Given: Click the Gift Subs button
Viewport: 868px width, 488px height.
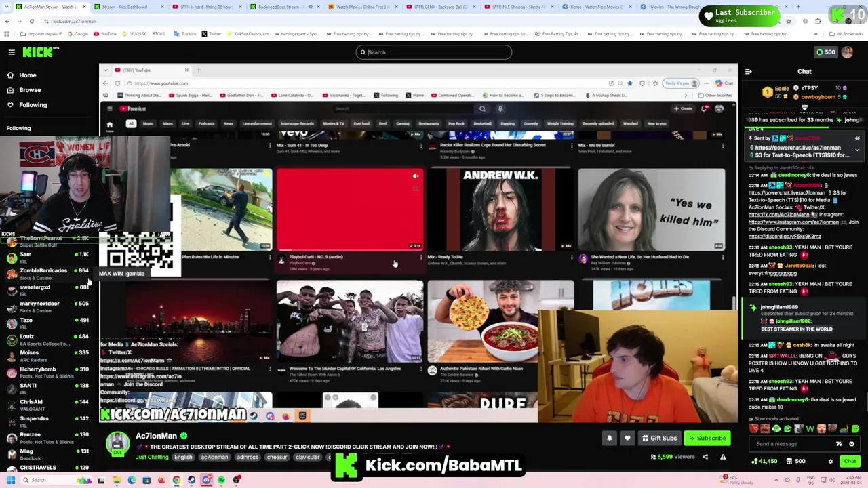Looking at the screenshot, I should [659, 439].
